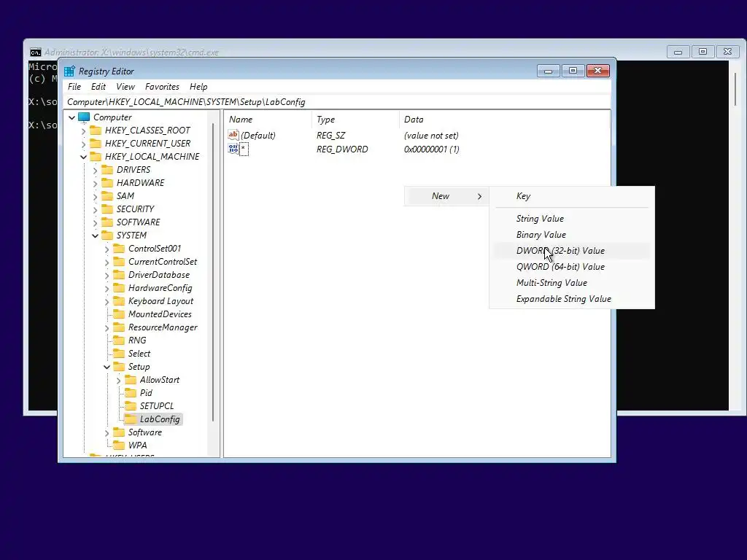Select the 0x00000001 (1) data cell
The height and width of the screenshot is (560, 747).
432,149
